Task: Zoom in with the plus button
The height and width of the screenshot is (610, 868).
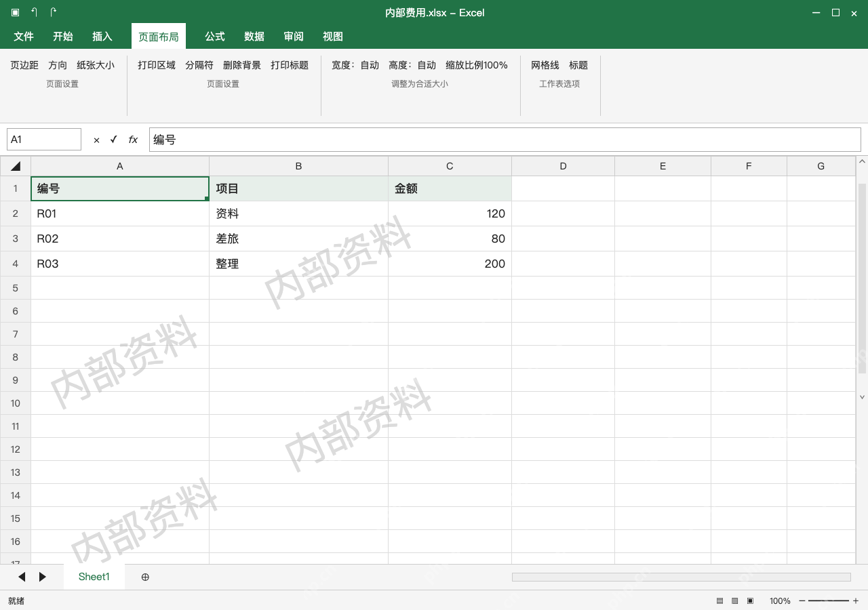Action: 856,601
